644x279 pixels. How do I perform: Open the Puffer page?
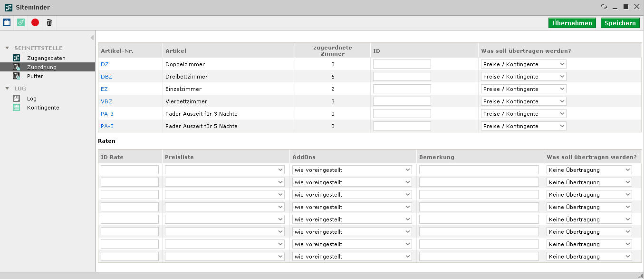tap(35, 76)
